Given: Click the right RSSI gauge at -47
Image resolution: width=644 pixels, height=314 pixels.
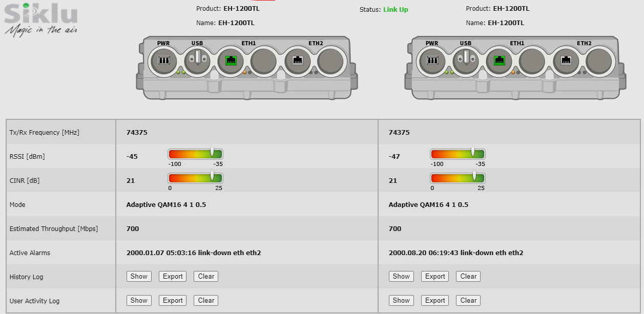Looking at the screenshot, I should point(458,154).
